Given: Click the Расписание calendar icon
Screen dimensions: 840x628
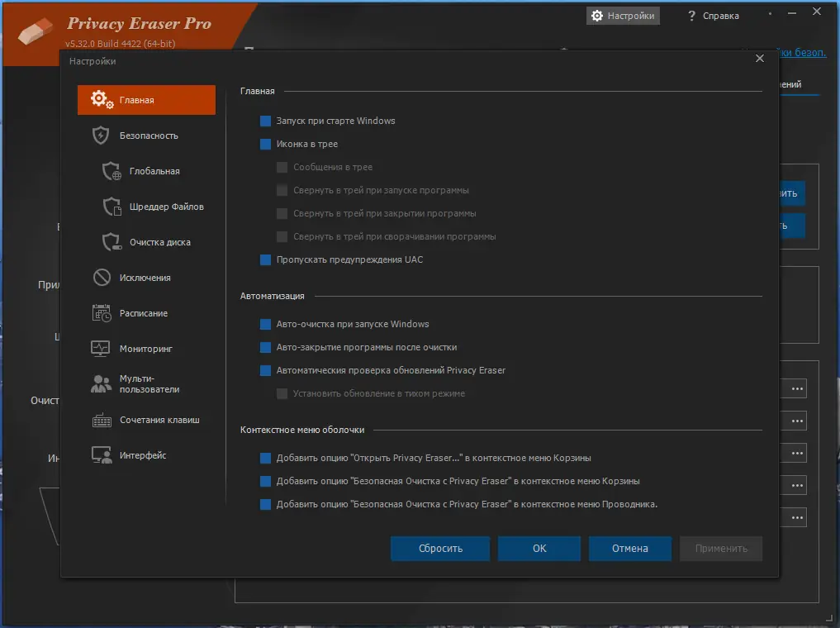Looking at the screenshot, I should click(x=101, y=313).
